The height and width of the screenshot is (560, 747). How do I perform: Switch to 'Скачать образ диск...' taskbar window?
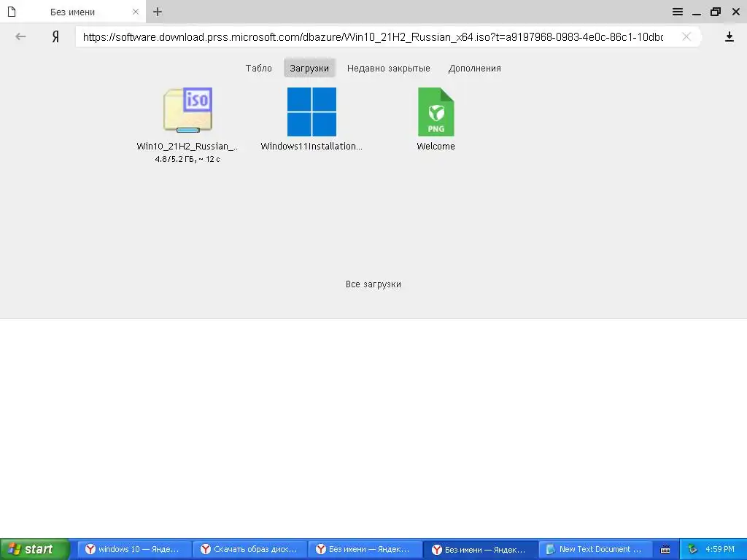(249, 549)
